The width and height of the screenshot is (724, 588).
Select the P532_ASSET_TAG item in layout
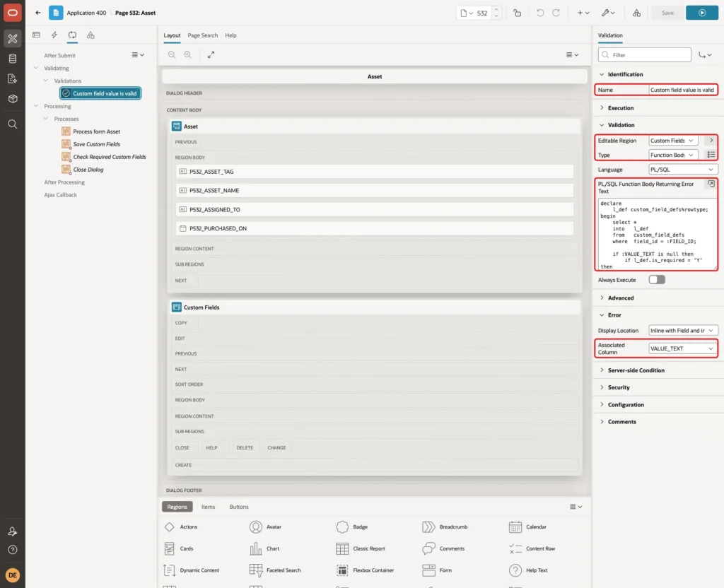[x=375, y=172]
